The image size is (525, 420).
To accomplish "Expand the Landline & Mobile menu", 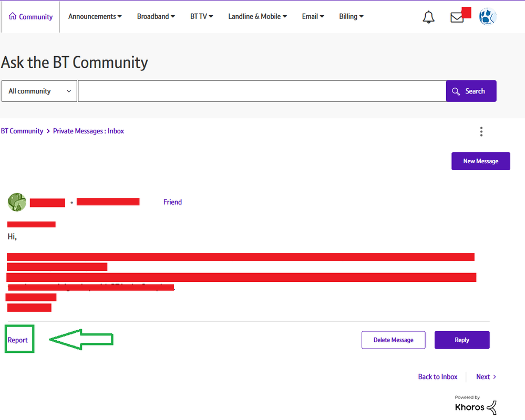I will tap(257, 17).
